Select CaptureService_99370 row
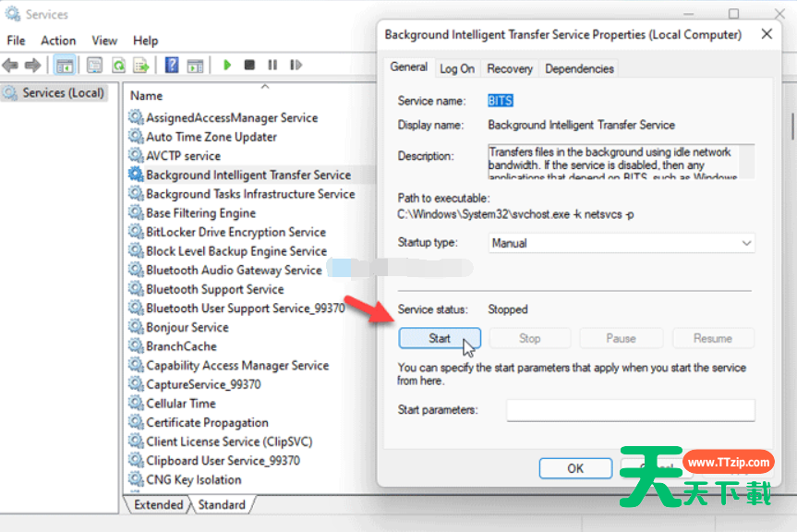This screenshot has height=532, width=797. point(251,384)
